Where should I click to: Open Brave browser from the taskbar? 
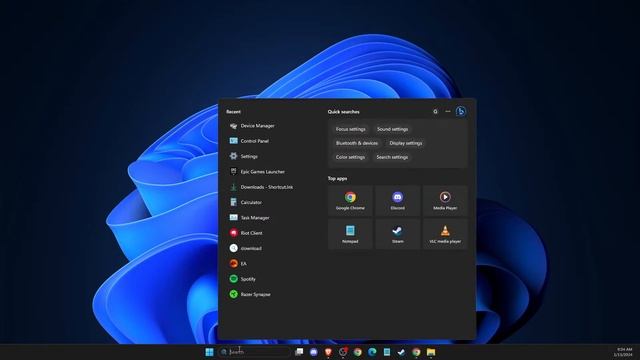[328, 352]
